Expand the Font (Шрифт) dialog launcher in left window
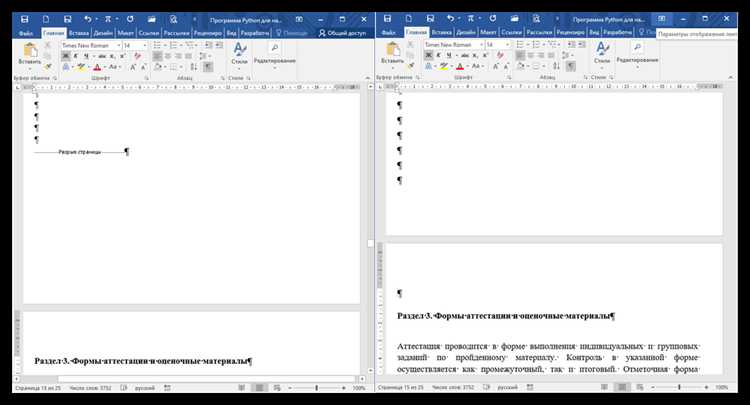The width and height of the screenshot is (750, 405). pyautogui.click(x=146, y=77)
